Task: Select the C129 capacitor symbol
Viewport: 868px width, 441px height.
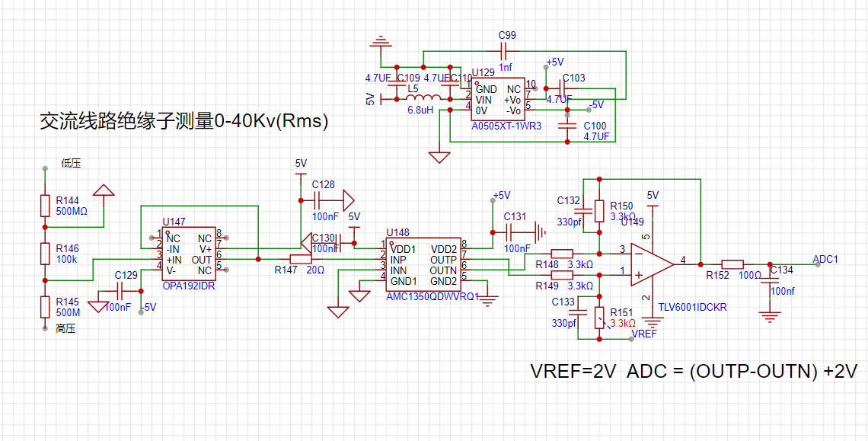Action: [120, 290]
